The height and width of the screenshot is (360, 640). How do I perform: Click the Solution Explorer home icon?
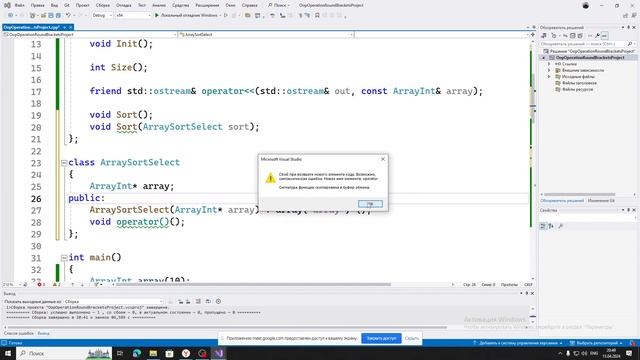544,36
